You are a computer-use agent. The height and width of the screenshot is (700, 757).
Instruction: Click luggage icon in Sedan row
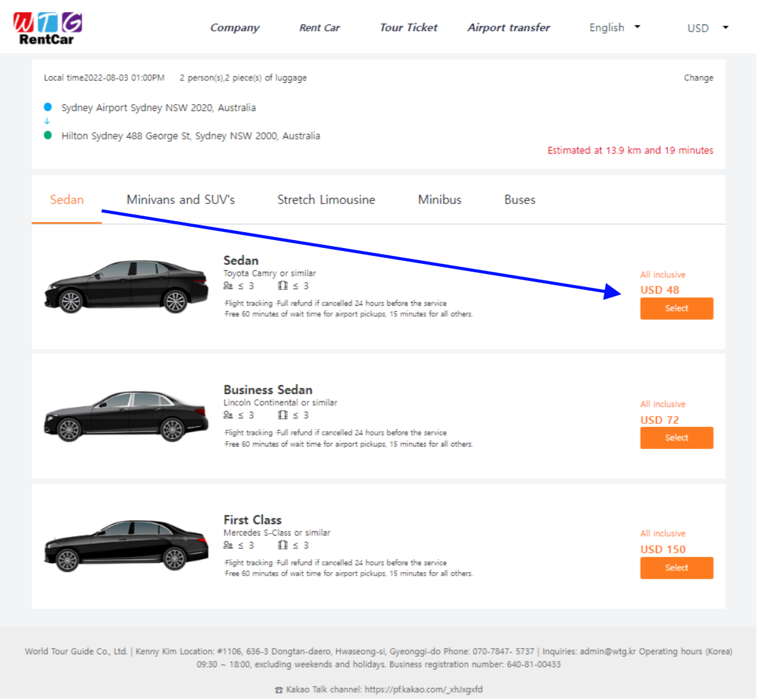(283, 285)
